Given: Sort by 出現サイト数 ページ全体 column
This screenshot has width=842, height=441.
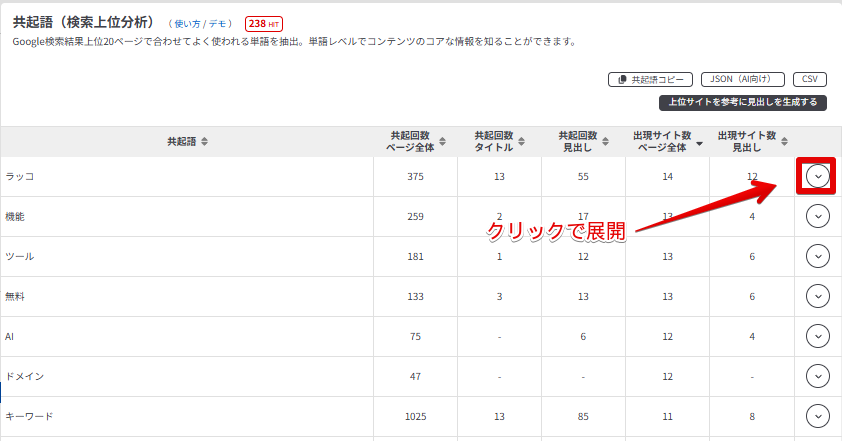Looking at the screenshot, I should click(x=699, y=143).
